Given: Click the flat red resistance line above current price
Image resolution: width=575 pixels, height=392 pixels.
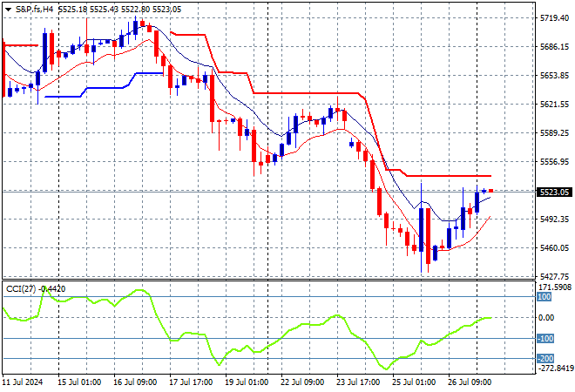Looking at the screenshot, I should coord(450,176).
